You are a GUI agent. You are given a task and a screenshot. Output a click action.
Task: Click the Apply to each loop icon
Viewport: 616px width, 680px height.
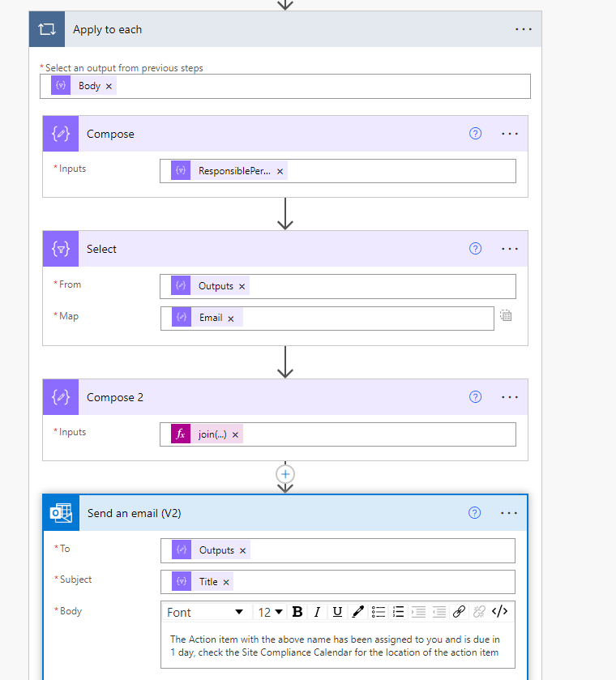coord(47,29)
